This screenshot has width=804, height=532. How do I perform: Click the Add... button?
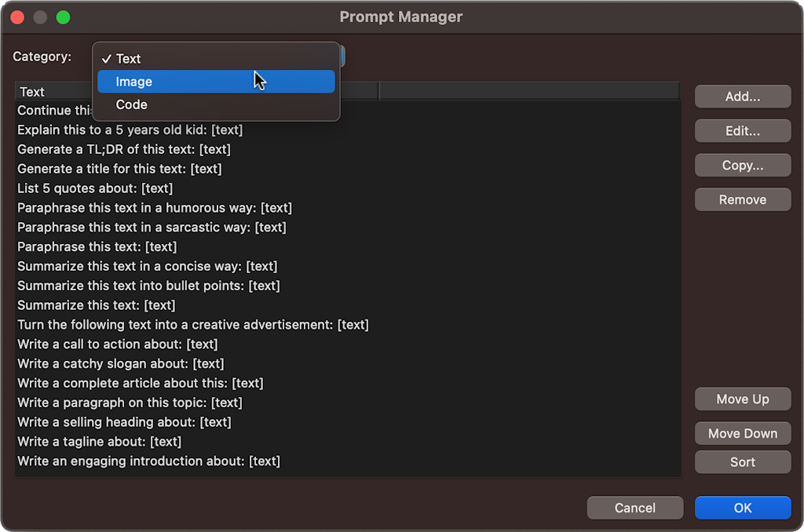pos(742,97)
